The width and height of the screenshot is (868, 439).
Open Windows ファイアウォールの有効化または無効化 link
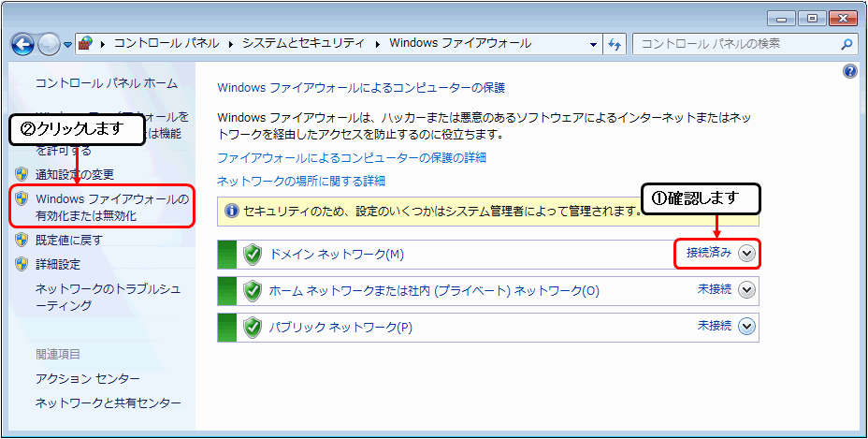tap(112, 207)
